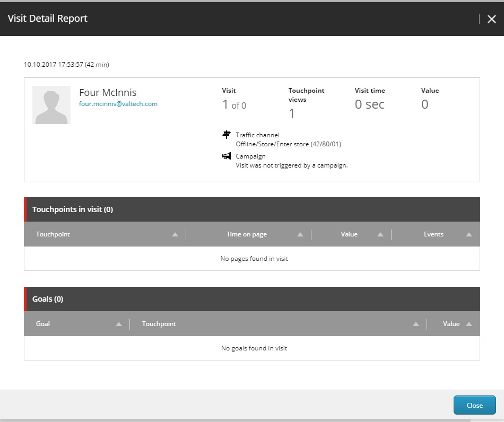Click the Events column header label
Viewport: 504px width, 422px height.
[433, 234]
